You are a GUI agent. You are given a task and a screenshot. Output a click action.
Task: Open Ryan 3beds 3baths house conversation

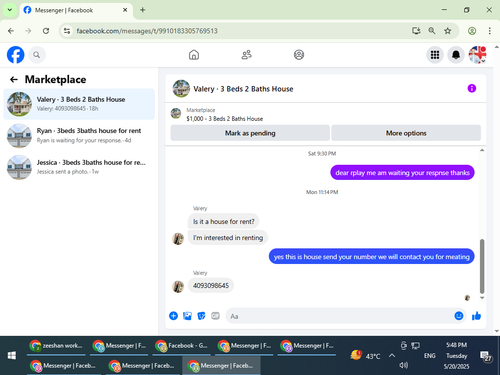pyautogui.click(x=79, y=135)
